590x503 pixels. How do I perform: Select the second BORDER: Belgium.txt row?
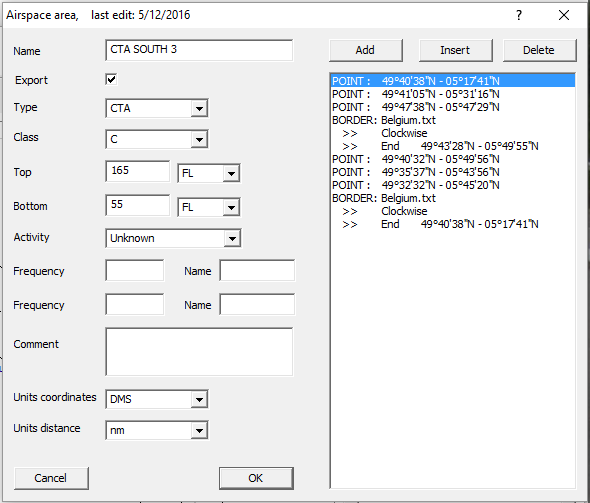pos(453,198)
